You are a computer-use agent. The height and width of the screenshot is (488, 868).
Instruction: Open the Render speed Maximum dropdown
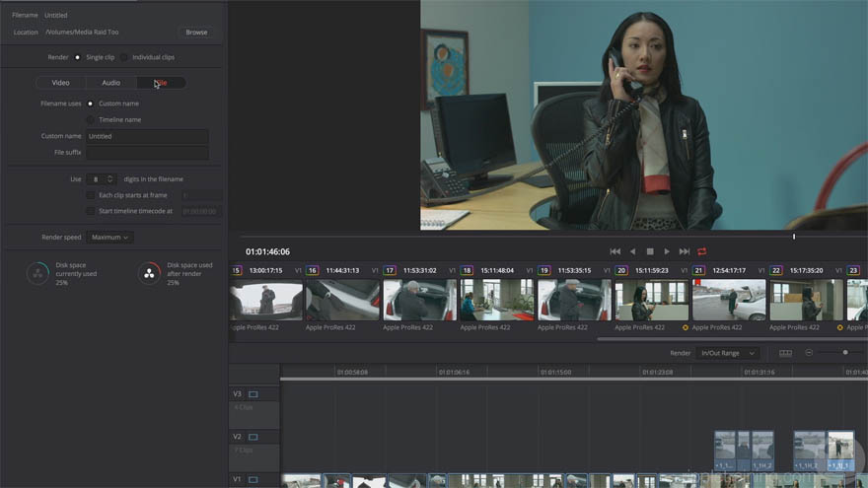pos(109,237)
